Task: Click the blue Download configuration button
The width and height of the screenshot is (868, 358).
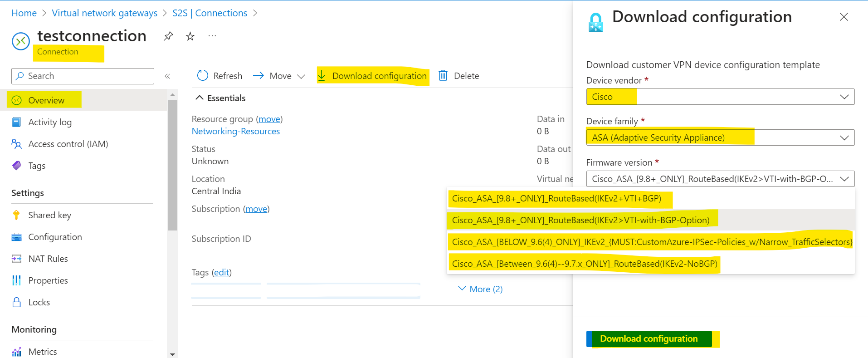Action: coord(649,339)
